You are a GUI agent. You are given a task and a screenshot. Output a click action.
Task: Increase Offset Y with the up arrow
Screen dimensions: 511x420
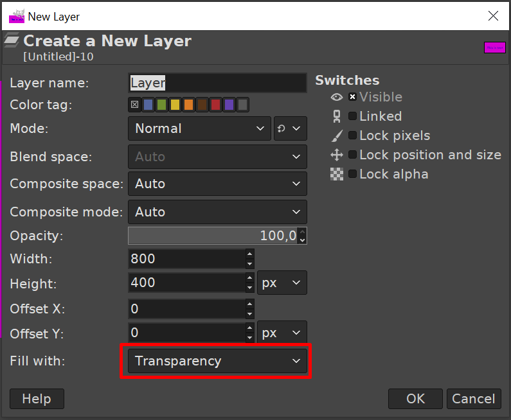pos(249,328)
